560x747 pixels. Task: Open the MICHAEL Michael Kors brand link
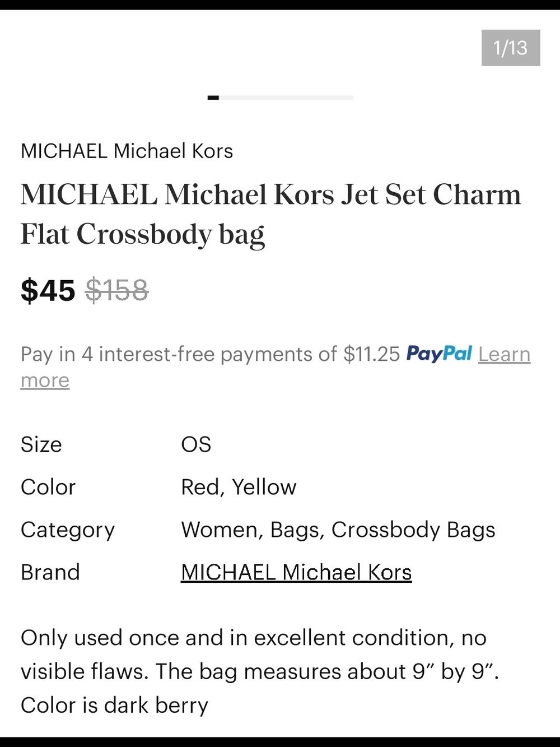click(x=296, y=572)
